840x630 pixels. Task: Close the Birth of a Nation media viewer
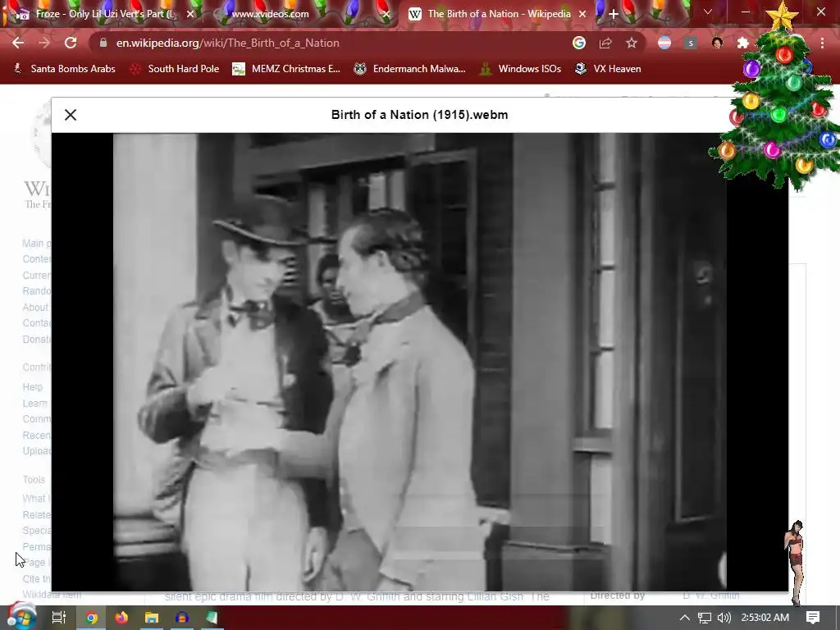(71, 115)
